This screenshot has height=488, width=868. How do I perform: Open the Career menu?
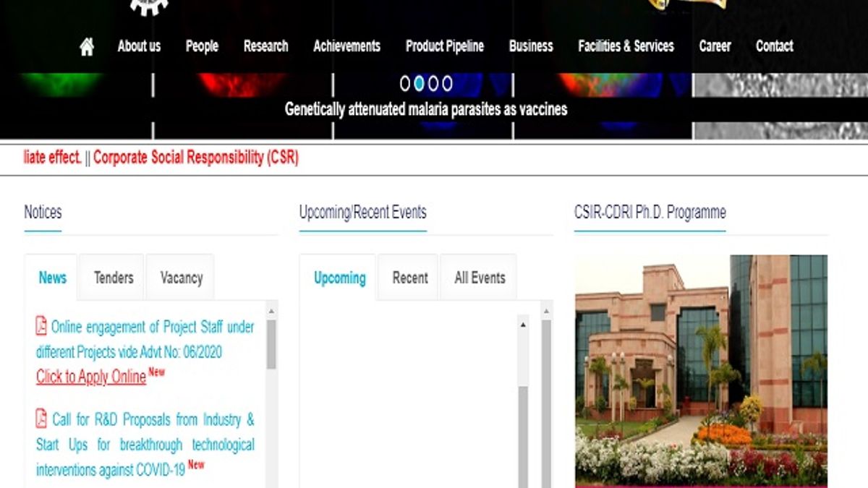point(715,46)
